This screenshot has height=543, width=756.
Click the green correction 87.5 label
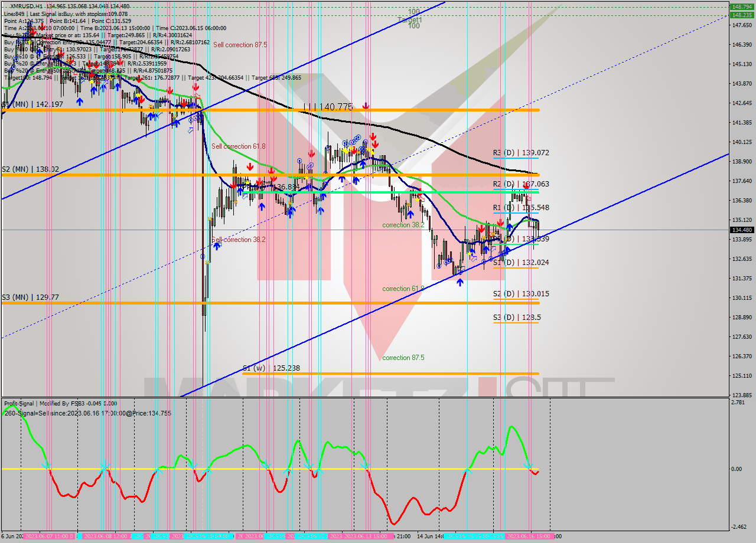coord(403,358)
